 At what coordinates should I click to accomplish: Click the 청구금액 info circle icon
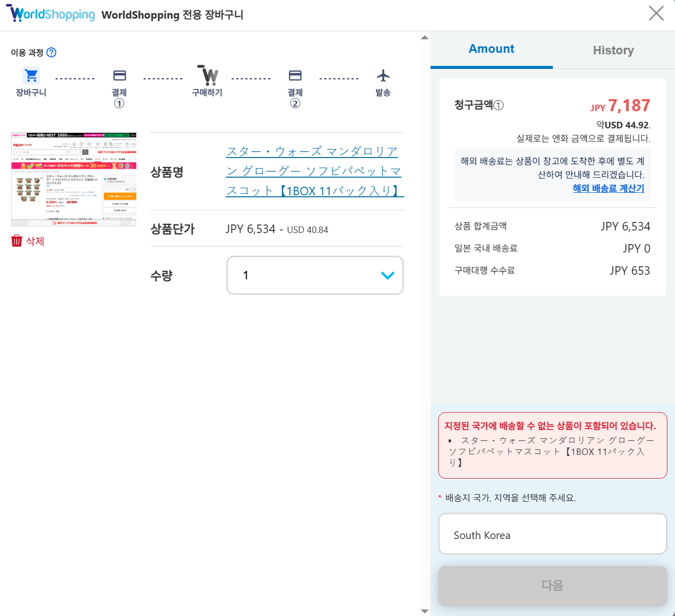tap(498, 105)
